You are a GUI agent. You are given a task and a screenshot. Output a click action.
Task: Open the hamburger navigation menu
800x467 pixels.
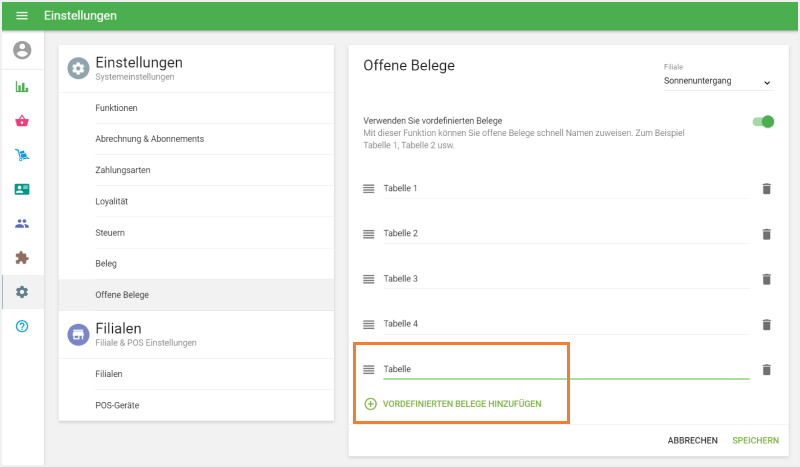22,16
